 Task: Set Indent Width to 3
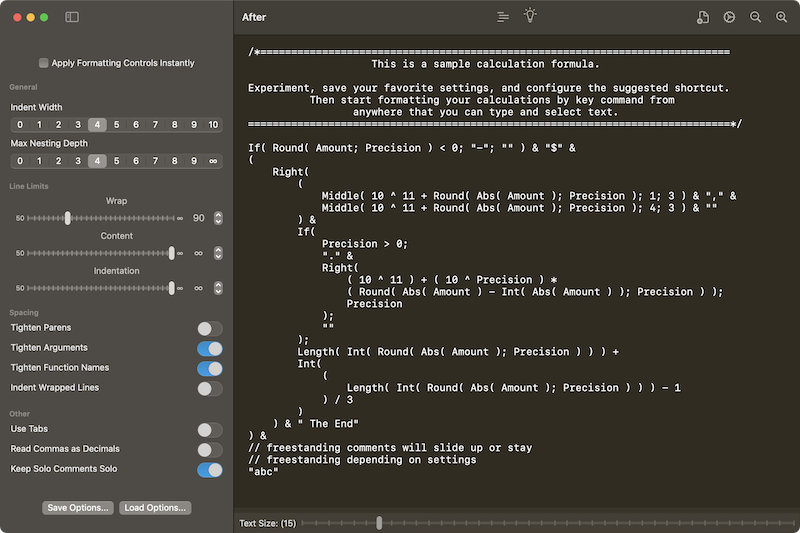[x=78, y=124]
